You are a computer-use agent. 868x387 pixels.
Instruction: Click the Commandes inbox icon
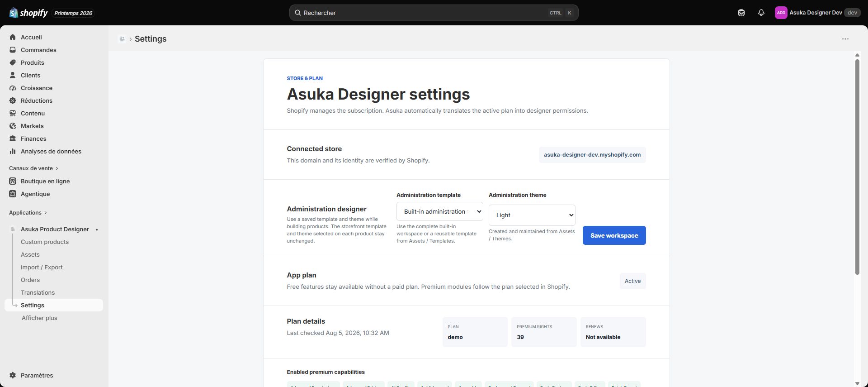(13, 50)
